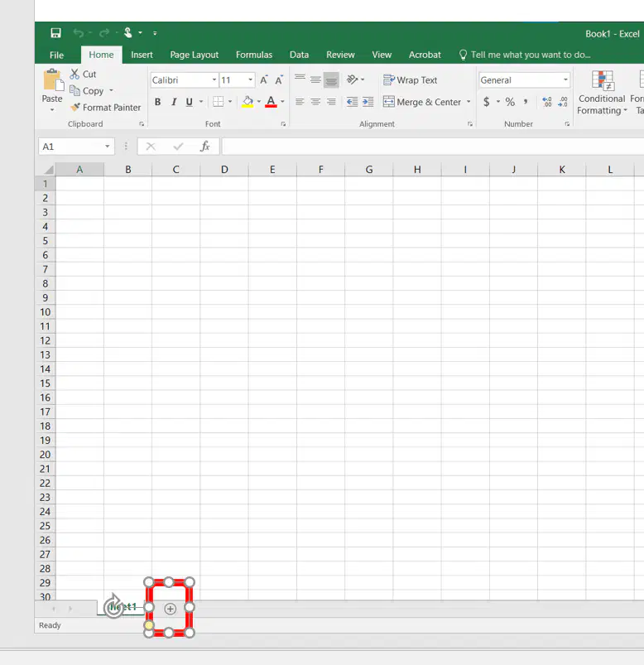Set Middle Align for cell text
This screenshot has width=644, height=665.
click(x=315, y=80)
